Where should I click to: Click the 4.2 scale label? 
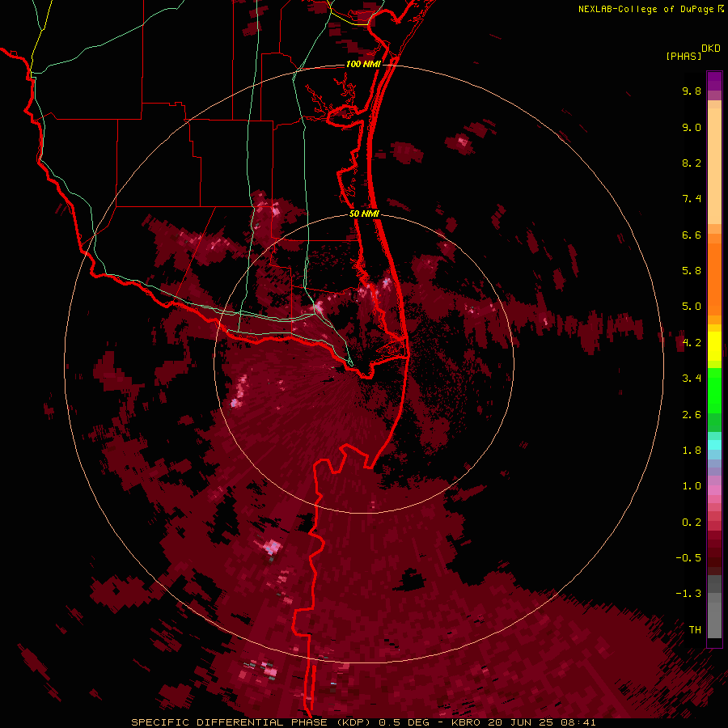(x=692, y=343)
